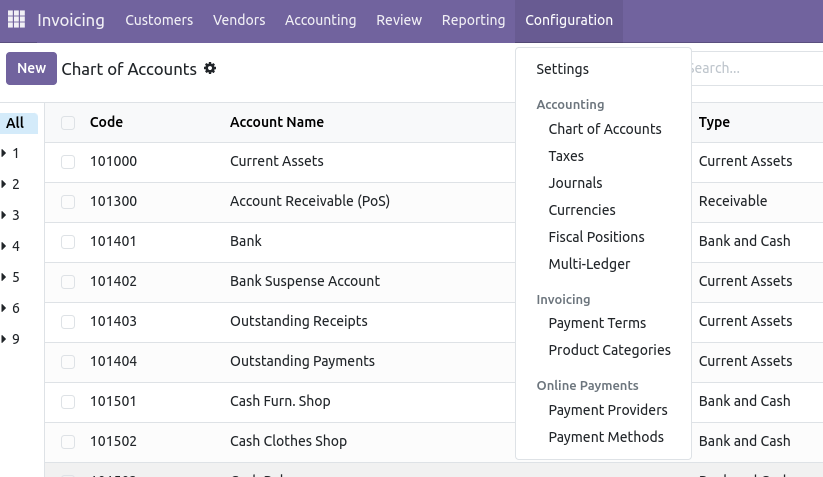
Task: Select All in the account group tree
Action: tap(15, 123)
